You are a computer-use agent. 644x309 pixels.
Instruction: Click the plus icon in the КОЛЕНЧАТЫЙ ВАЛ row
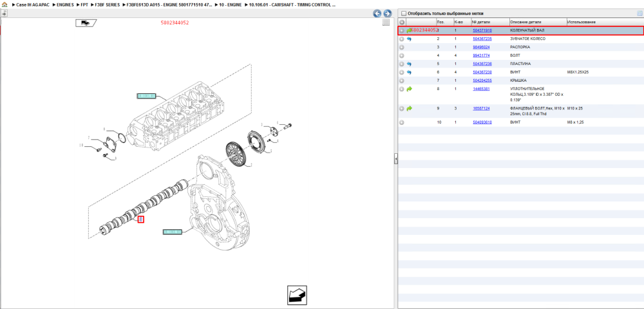tap(402, 30)
